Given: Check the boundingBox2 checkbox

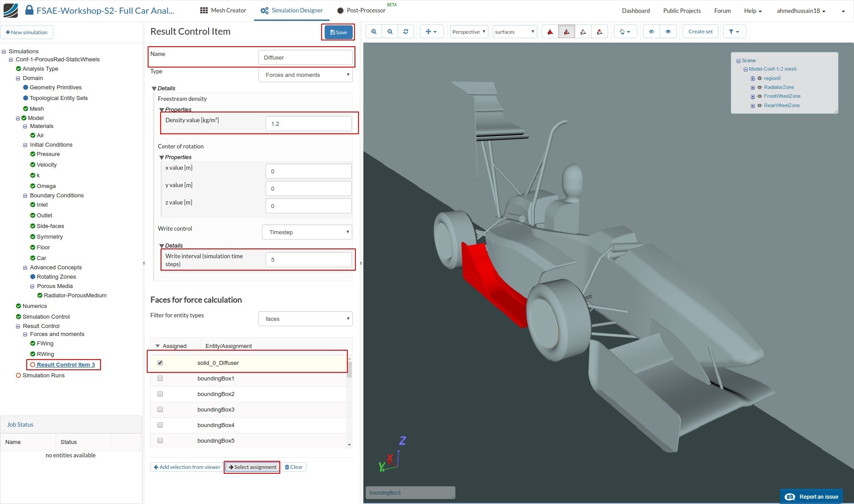Looking at the screenshot, I should 160,394.
